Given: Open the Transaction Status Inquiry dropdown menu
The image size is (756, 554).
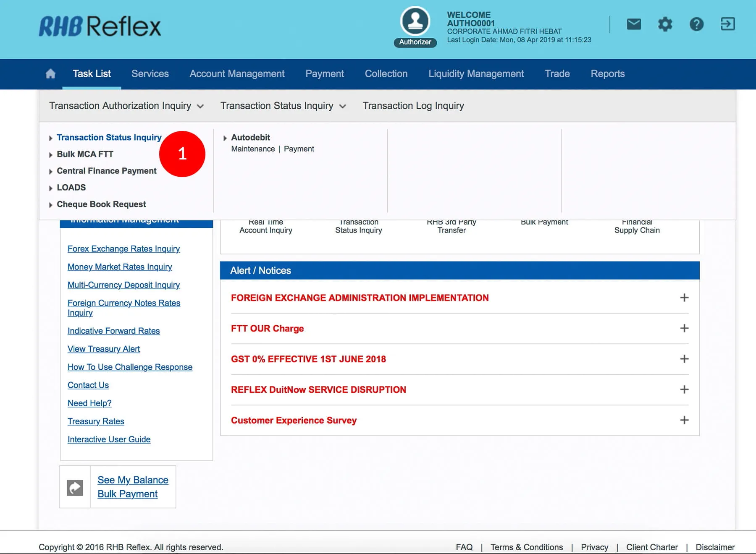Looking at the screenshot, I should coord(283,106).
